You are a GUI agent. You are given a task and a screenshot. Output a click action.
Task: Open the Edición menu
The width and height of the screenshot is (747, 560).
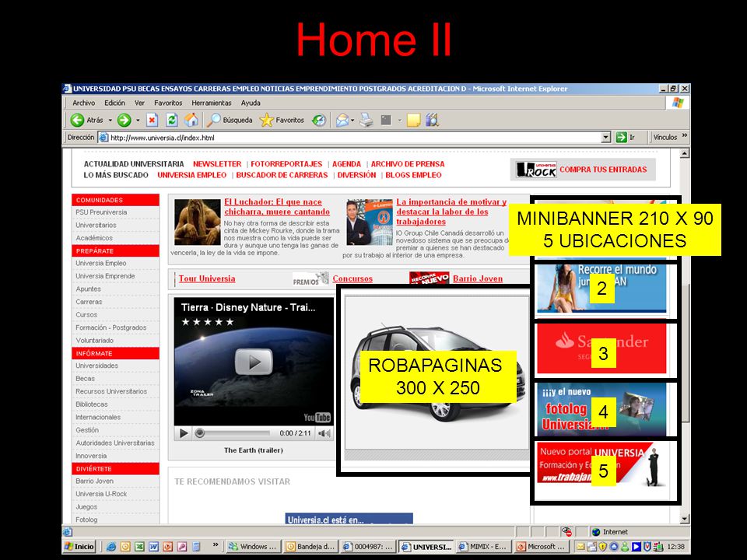tap(115, 103)
